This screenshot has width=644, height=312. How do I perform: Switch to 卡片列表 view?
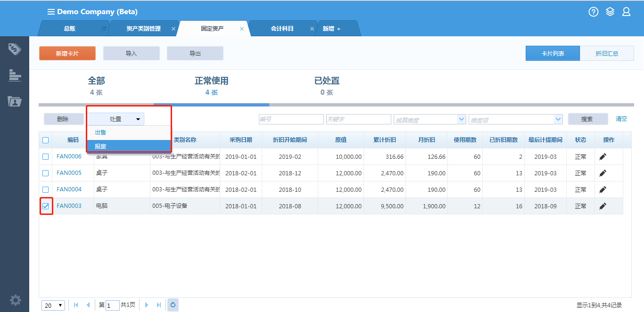553,53
